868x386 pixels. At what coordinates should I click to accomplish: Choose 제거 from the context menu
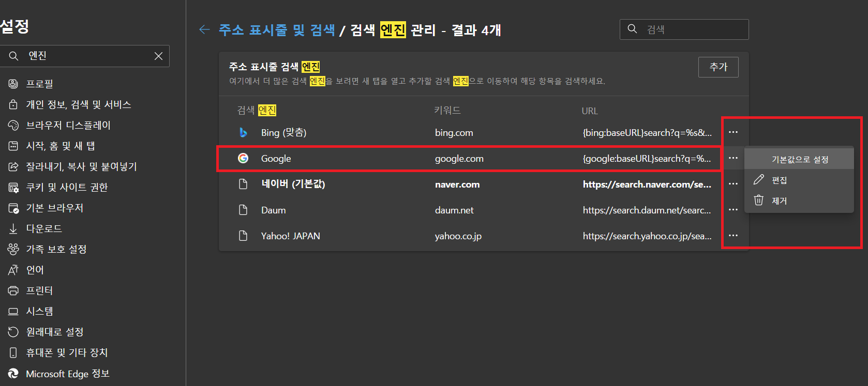799,200
